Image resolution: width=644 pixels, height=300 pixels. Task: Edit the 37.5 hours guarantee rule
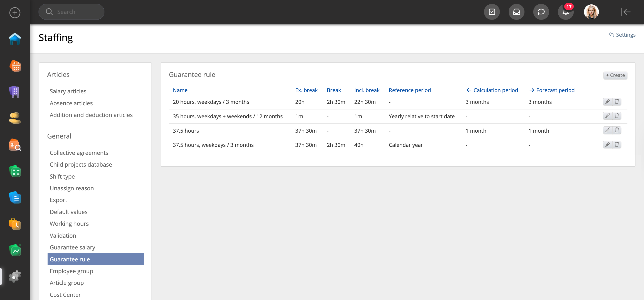point(607,130)
